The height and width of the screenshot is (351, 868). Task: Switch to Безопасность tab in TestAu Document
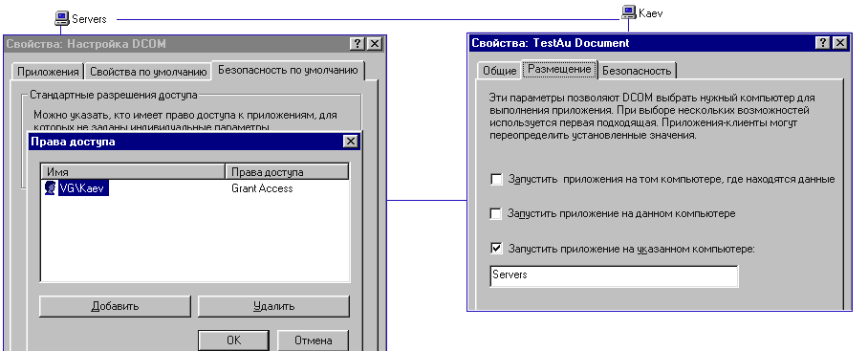[x=637, y=71]
